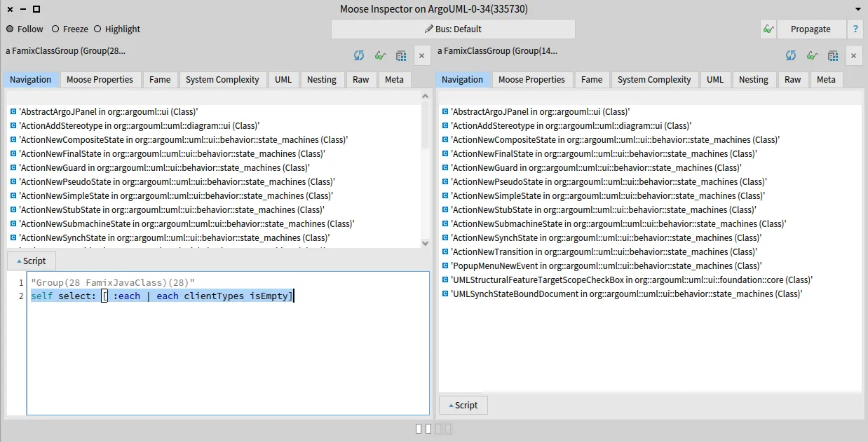The height and width of the screenshot is (442, 868).
Task: Click class icon of ActionAddStereotype in left list
Action: (13, 125)
